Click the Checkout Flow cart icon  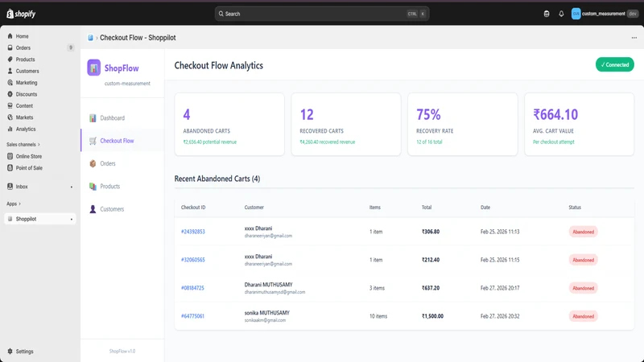tap(93, 141)
